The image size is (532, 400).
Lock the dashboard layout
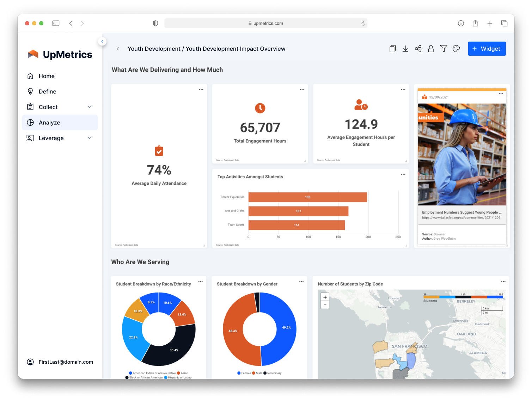pos(431,49)
